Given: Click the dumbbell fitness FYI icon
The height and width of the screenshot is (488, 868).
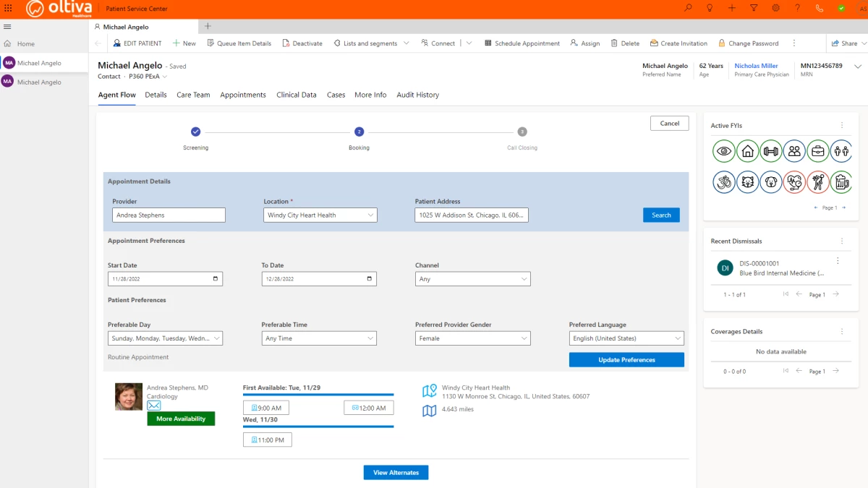Looking at the screenshot, I should click(771, 151).
